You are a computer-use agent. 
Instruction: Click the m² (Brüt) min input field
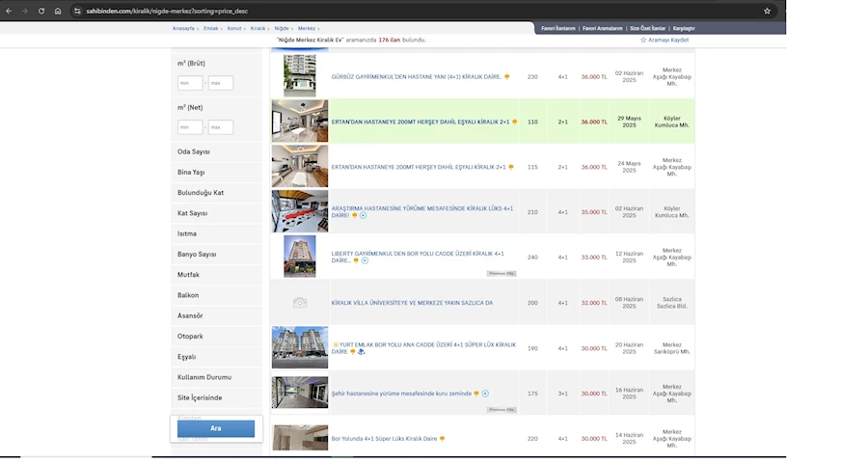click(x=190, y=83)
